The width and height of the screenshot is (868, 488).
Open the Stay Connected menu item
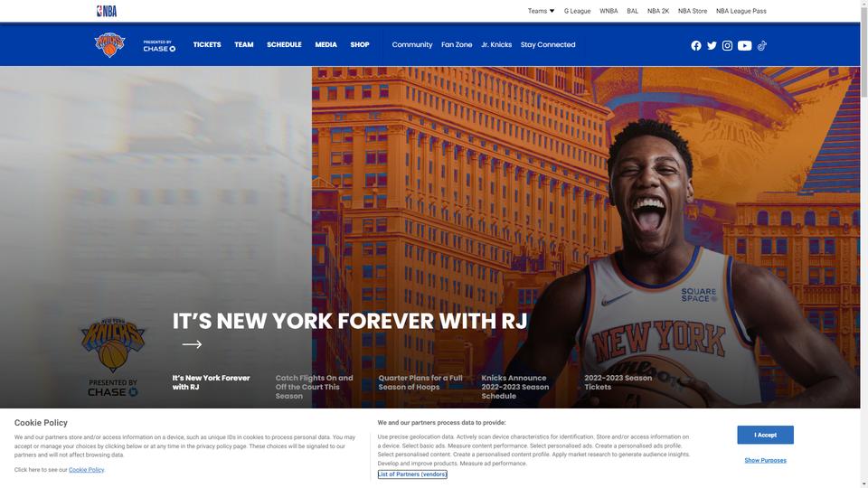click(x=548, y=45)
